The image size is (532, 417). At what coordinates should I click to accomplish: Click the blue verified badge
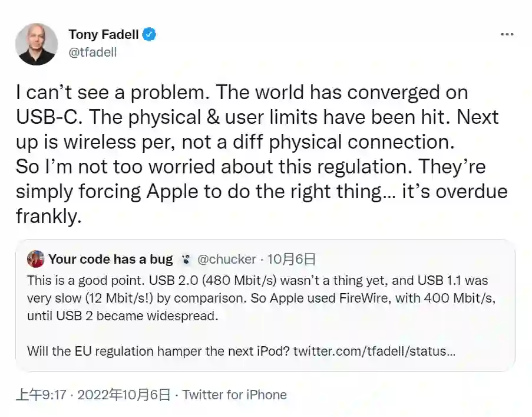click(x=150, y=34)
